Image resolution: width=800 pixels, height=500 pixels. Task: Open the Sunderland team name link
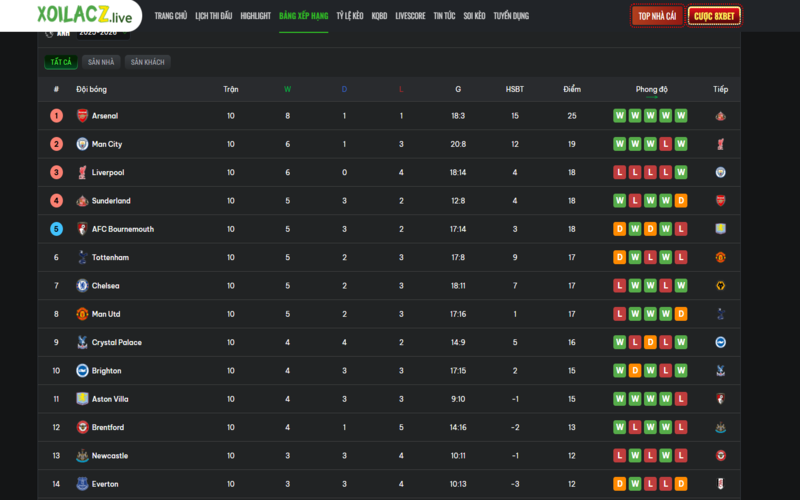point(110,201)
